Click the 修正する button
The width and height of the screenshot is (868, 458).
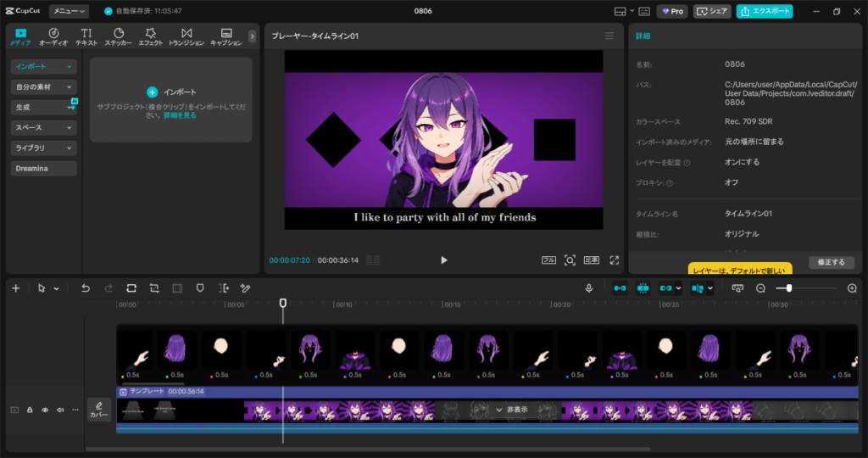tap(832, 263)
